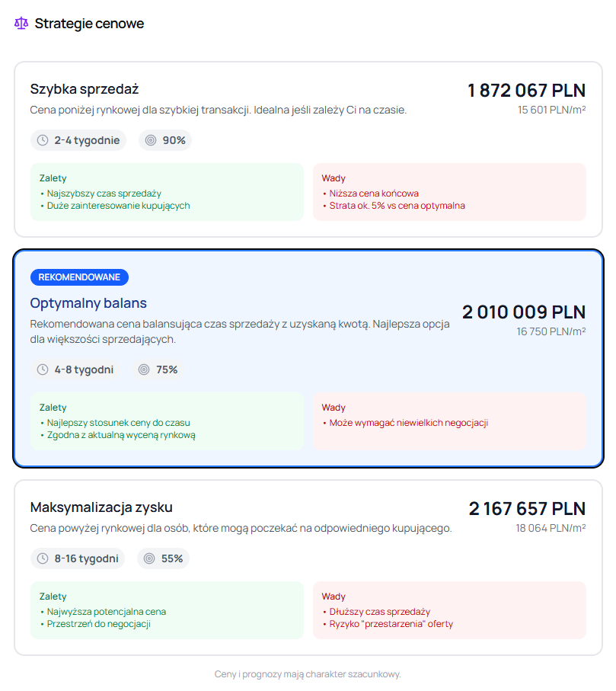Click the clock icon next to 8-16 tygodni
Screen dimensions: 616x691
[43, 558]
